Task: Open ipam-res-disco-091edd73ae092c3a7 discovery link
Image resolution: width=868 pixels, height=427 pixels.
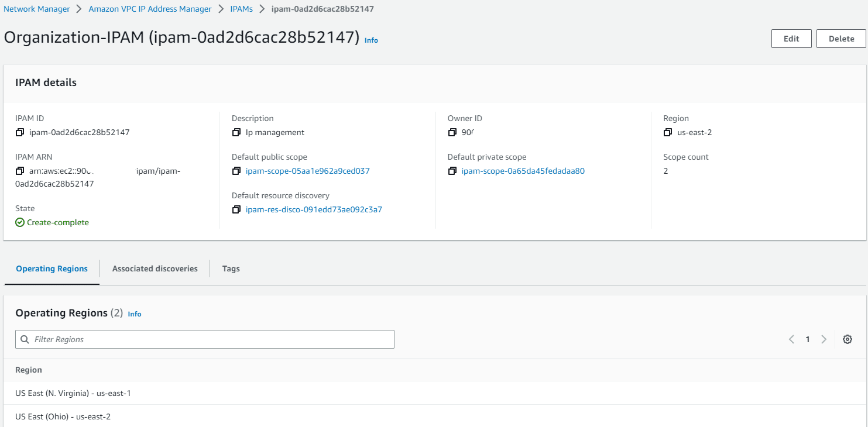Action: click(x=314, y=209)
